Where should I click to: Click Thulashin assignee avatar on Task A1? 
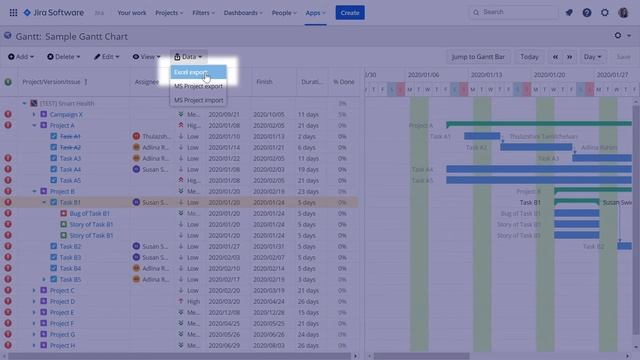(x=136, y=136)
